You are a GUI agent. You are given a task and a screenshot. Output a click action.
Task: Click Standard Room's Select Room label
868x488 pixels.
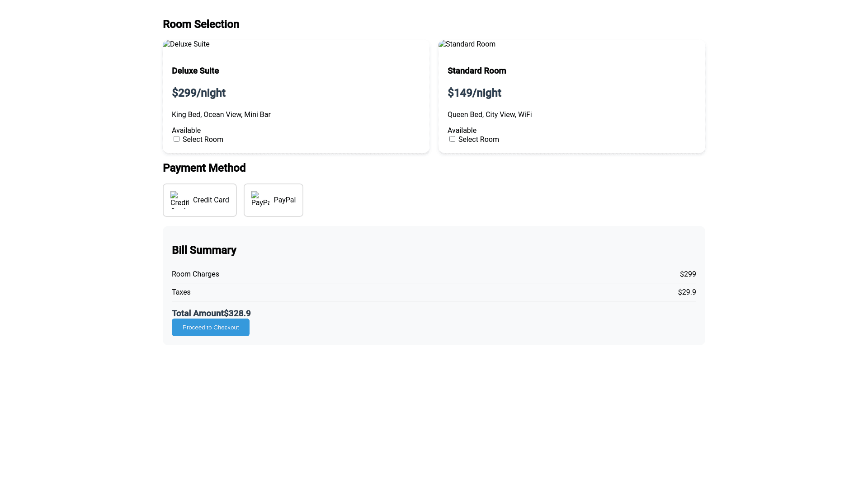tap(478, 140)
